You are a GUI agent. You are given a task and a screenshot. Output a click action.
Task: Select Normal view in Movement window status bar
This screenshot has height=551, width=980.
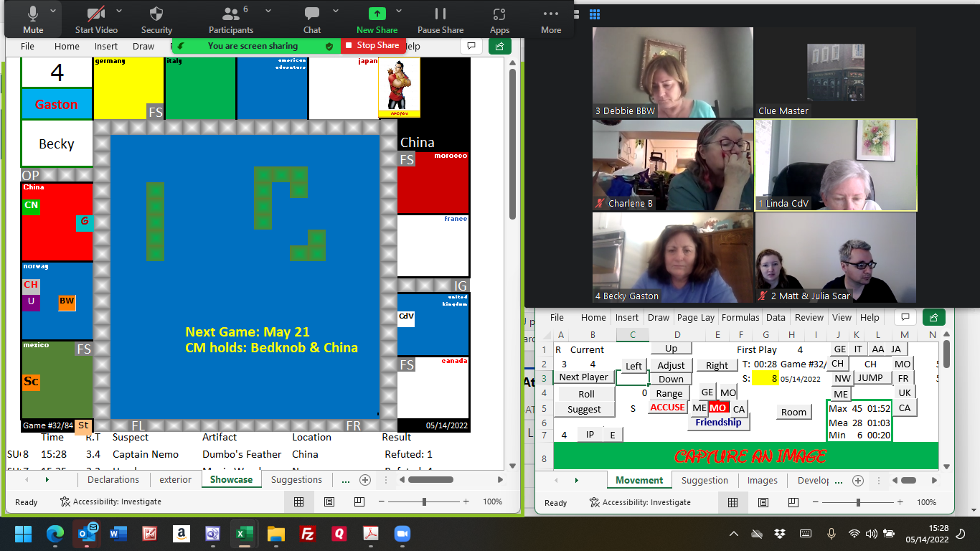[x=733, y=502]
